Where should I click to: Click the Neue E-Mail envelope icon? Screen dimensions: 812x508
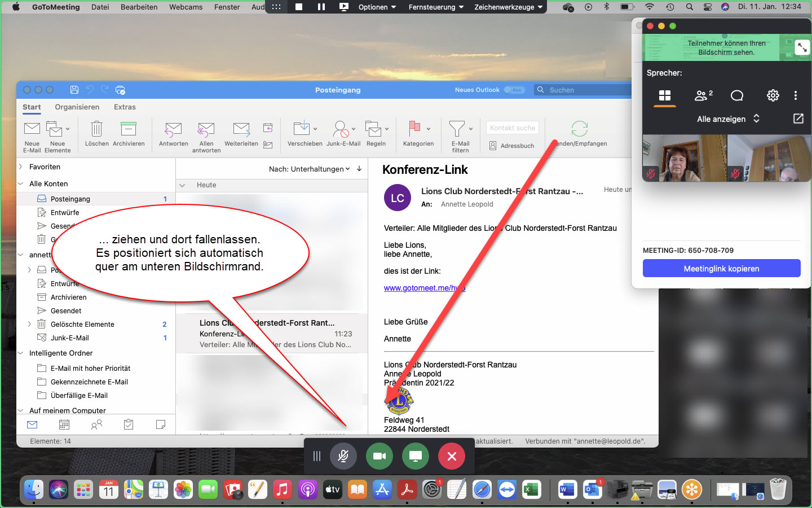(32, 129)
